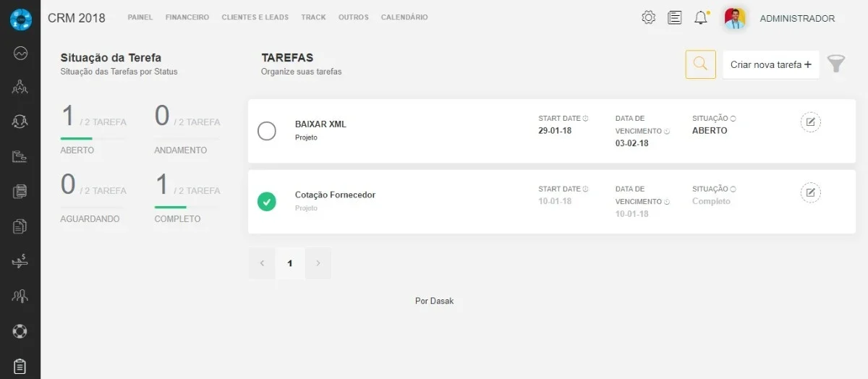Open the activity pulse icon in sidebar
868x379 pixels.
[20, 53]
